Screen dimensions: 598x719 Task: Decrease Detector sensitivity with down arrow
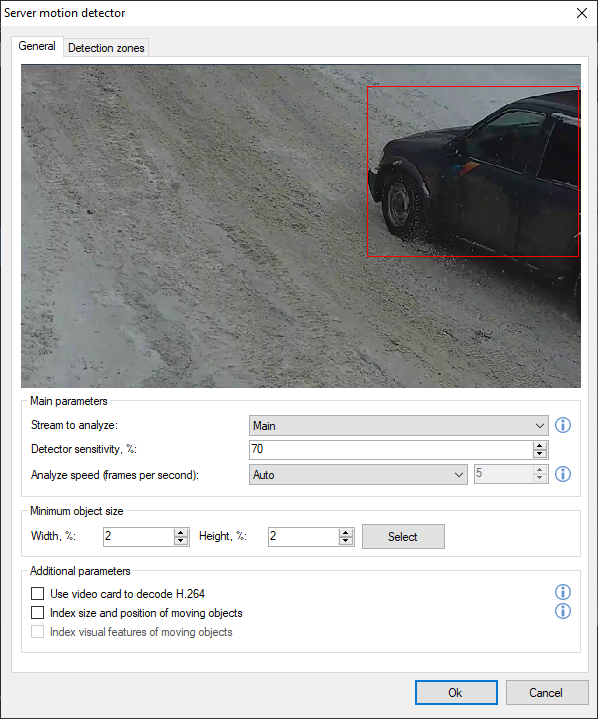coord(540,454)
